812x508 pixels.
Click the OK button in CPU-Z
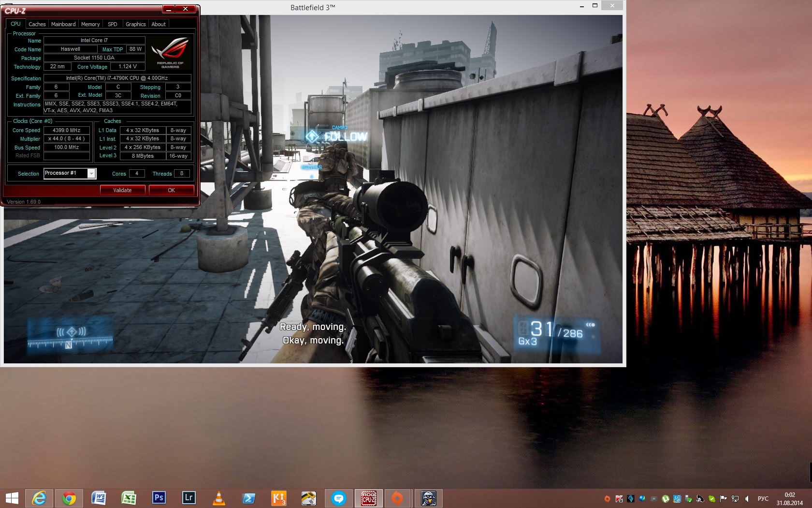pyautogui.click(x=171, y=190)
